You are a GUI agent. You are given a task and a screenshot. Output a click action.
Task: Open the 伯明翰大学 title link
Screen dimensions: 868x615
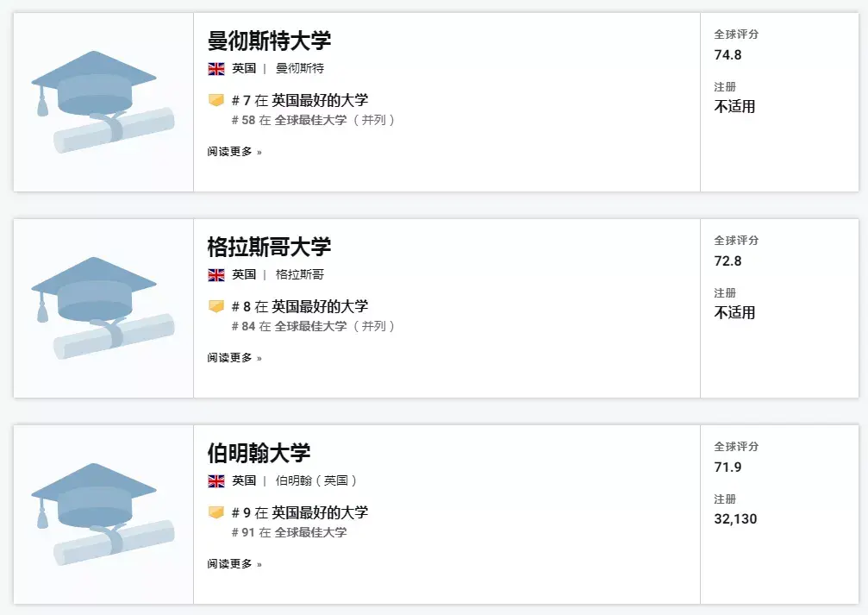259,453
